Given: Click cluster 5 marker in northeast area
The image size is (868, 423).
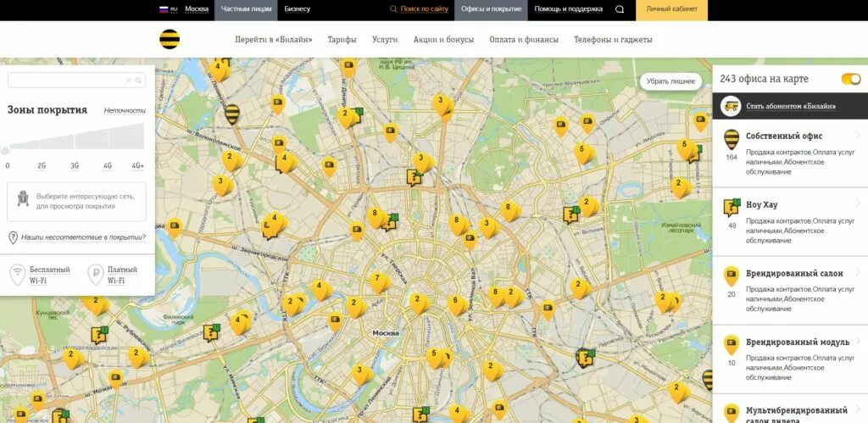Looking at the screenshot, I should [583, 153].
